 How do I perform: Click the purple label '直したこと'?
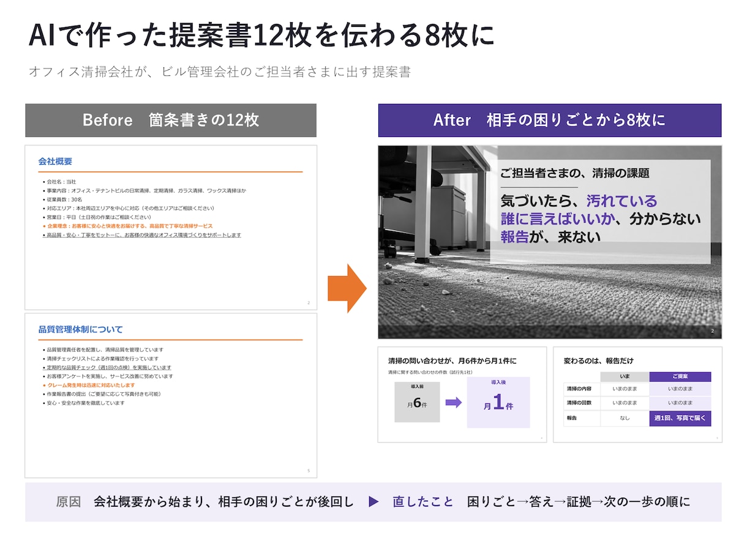pos(423,502)
